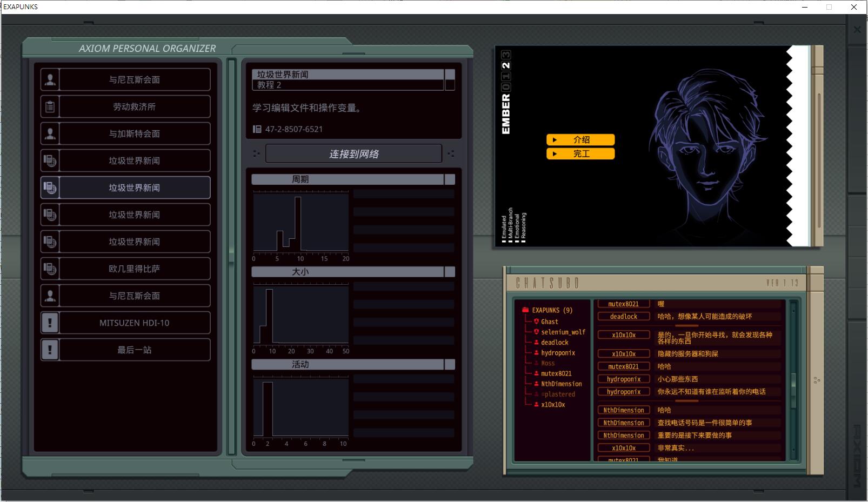Click the exclamation icon beside 最后一站

[50, 350]
